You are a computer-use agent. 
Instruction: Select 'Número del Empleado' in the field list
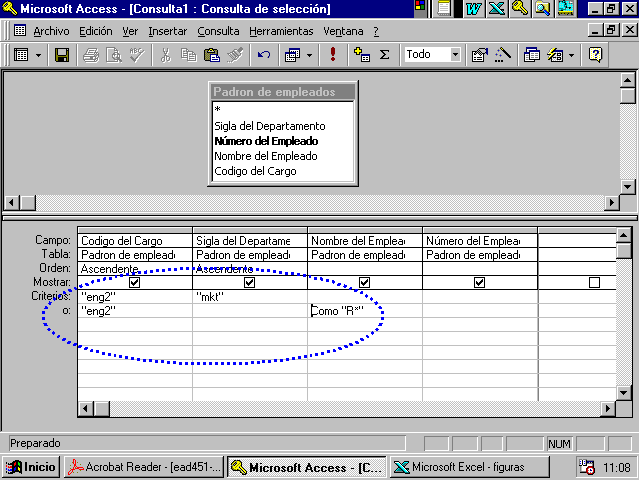tap(283, 141)
